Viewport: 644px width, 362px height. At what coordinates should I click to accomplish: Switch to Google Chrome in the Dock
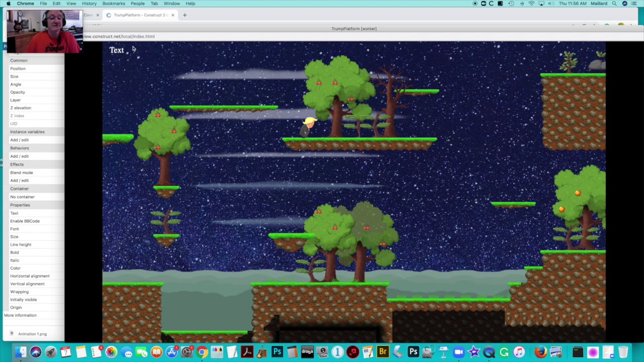click(202, 352)
